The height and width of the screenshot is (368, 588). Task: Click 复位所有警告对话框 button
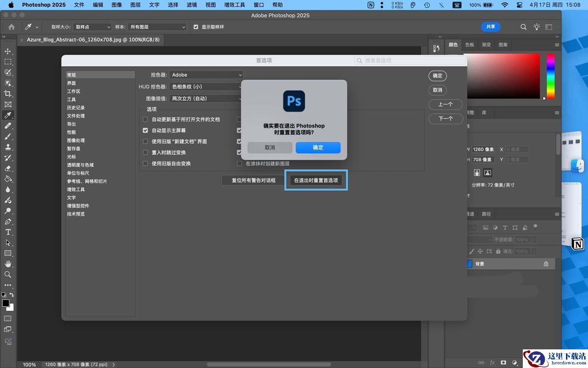[254, 180]
